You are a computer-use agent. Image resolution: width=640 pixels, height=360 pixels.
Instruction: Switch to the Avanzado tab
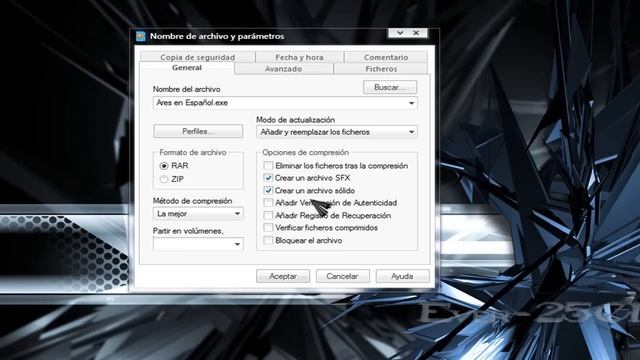coord(283,69)
